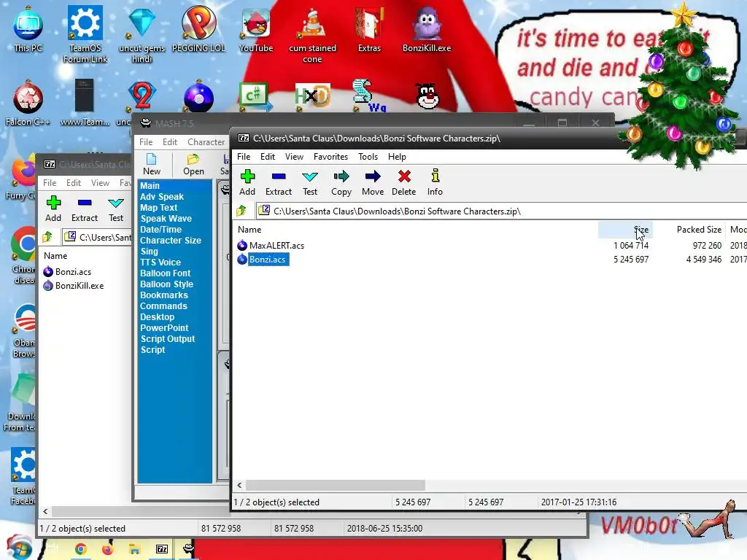Open the Tools menu
Screen dimensions: 747x560
(368, 157)
